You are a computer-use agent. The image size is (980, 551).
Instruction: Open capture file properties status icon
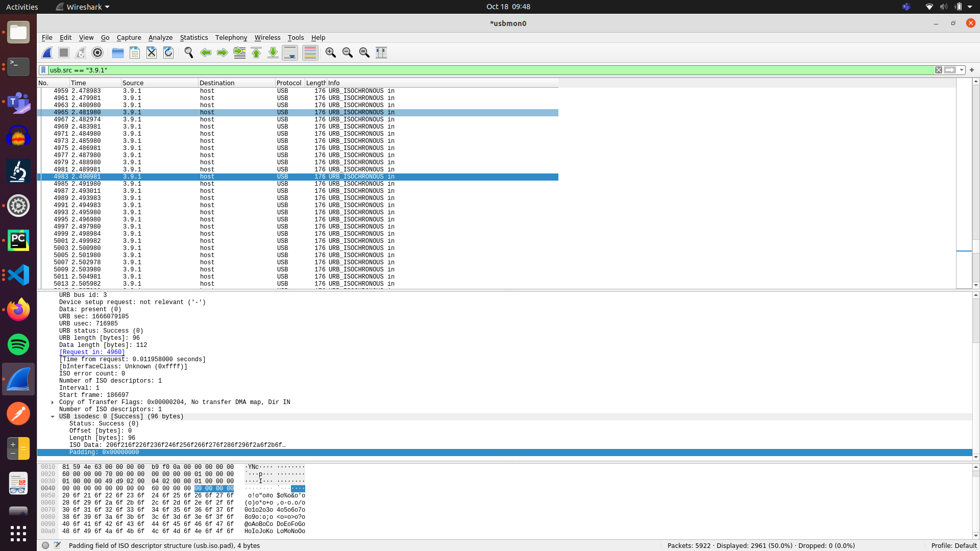click(x=57, y=545)
